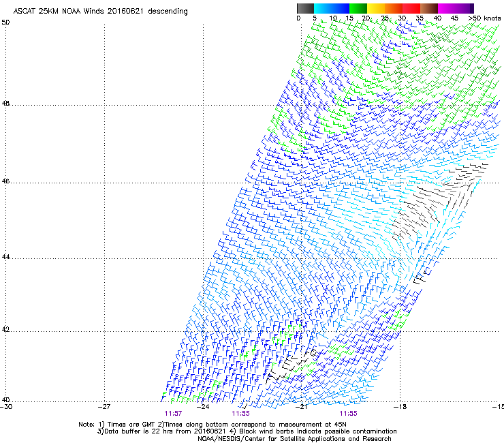The image size is (504, 443).
Task: Click the latitude label 48
Action: (5, 104)
